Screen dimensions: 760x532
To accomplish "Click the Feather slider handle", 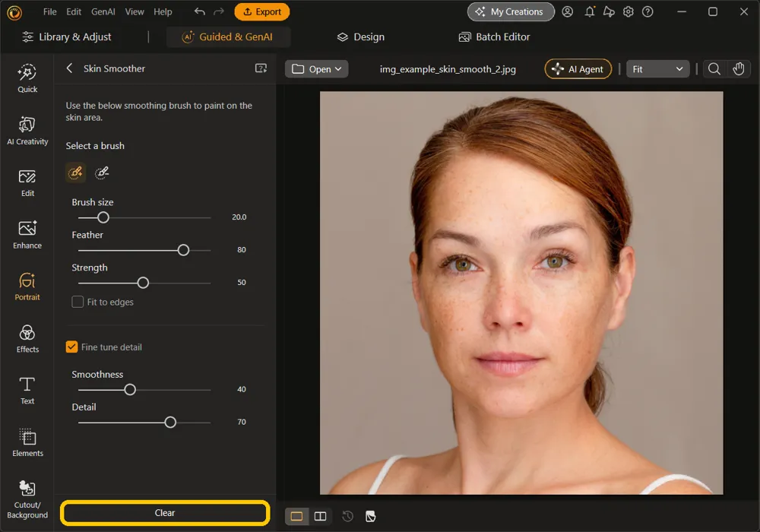I will [x=183, y=250].
